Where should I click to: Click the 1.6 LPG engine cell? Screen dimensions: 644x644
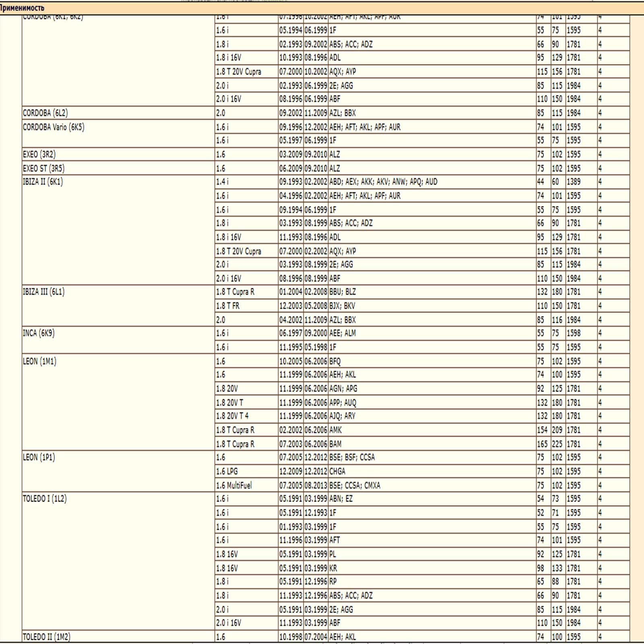[227, 471]
